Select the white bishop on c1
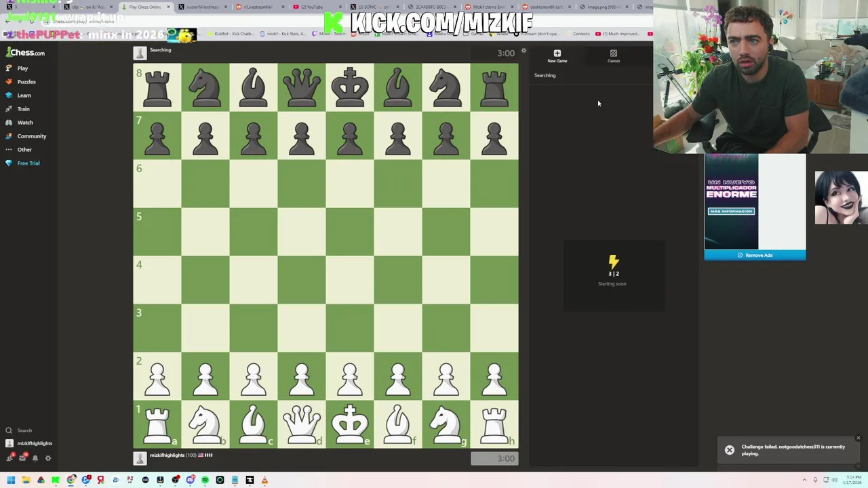The width and height of the screenshot is (868, 488). pyautogui.click(x=254, y=424)
